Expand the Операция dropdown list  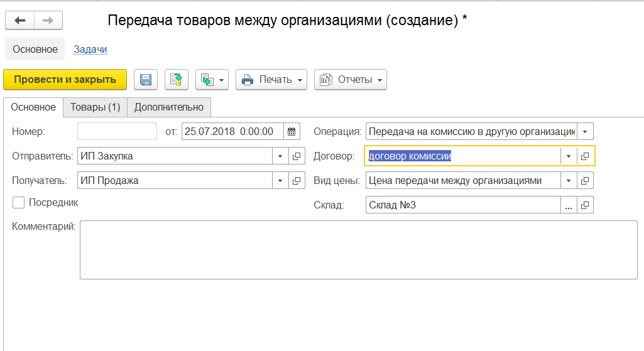pos(585,132)
